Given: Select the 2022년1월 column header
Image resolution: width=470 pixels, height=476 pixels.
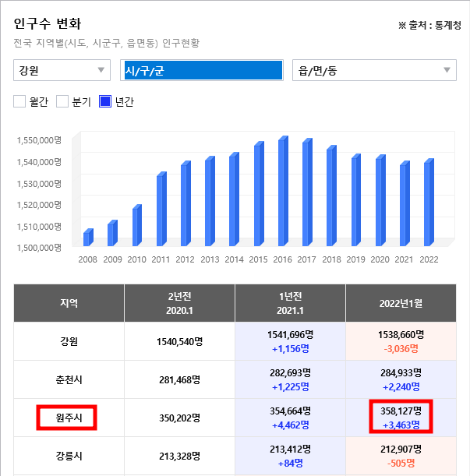Looking at the screenshot, I should click(401, 303).
